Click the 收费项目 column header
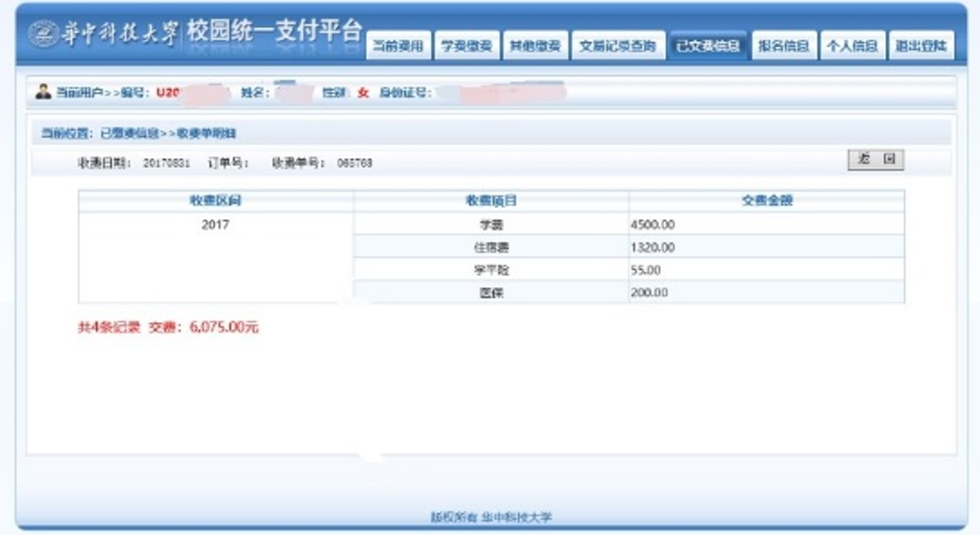The width and height of the screenshot is (980, 535). tap(491, 200)
